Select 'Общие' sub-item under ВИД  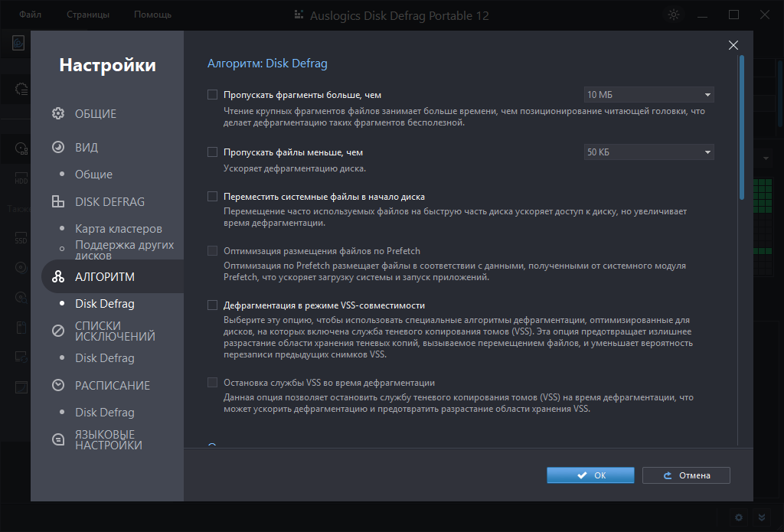pyautogui.click(x=93, y=174)
